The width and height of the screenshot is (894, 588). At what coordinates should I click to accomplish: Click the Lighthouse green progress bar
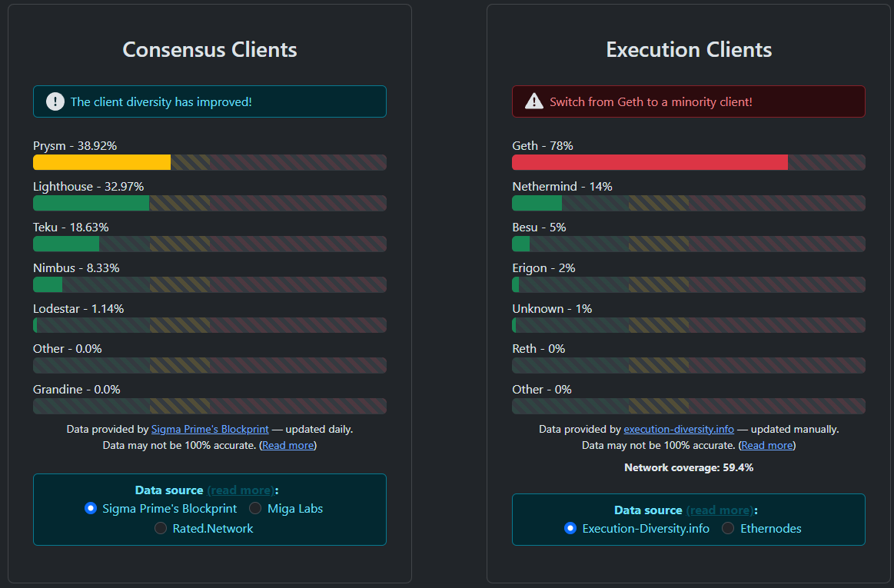[91, 203]
